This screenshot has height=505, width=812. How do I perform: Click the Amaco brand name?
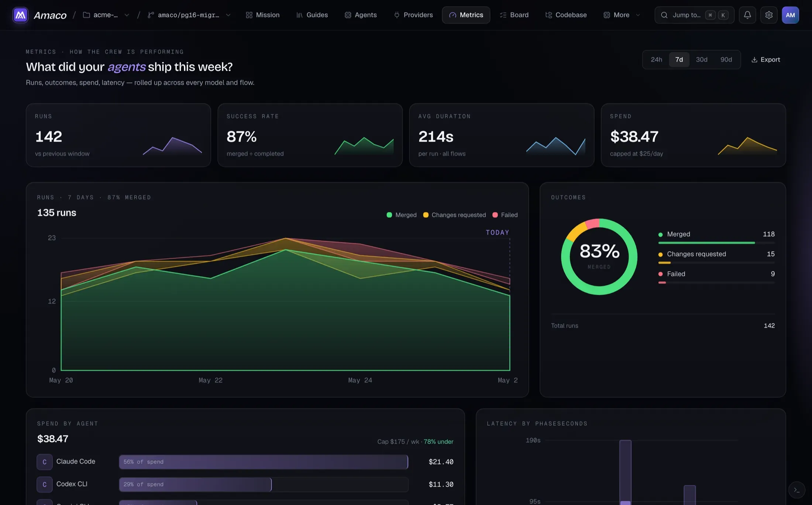(50, 15)
